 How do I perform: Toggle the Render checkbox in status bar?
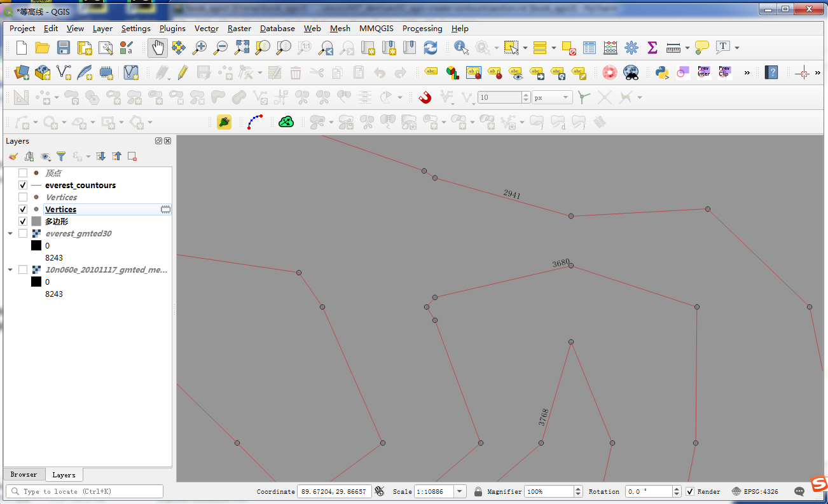point(690,491)
